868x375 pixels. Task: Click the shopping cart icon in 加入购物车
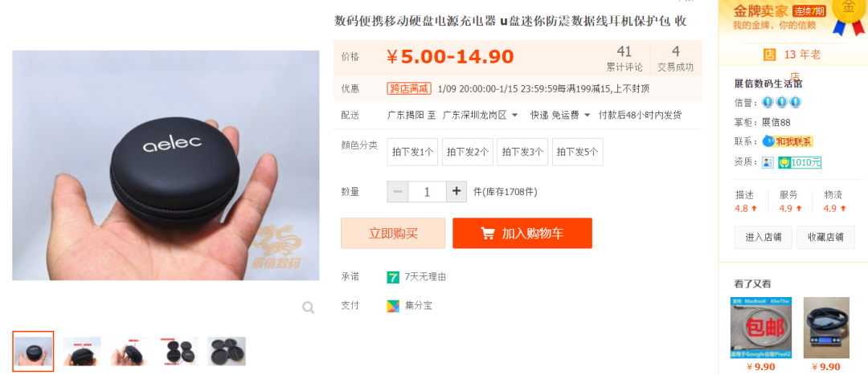(x=488, y=234)
